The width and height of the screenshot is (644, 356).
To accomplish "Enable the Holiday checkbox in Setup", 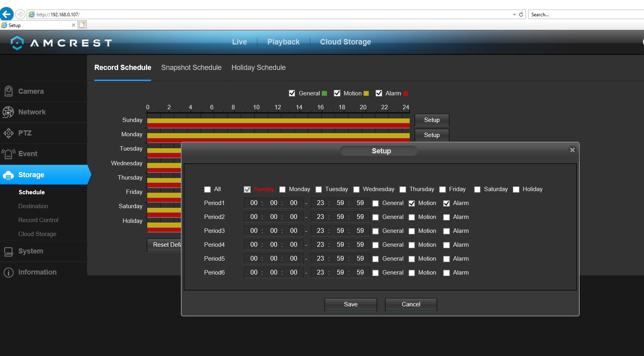I will [516, 190].
